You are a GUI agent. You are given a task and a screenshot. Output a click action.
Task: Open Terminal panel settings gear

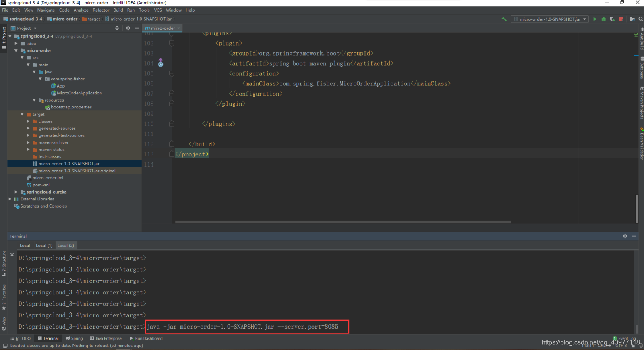pos(625,236)
